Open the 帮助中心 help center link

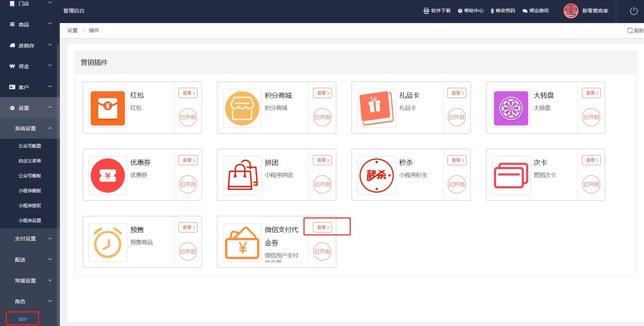tap(471, 11)
